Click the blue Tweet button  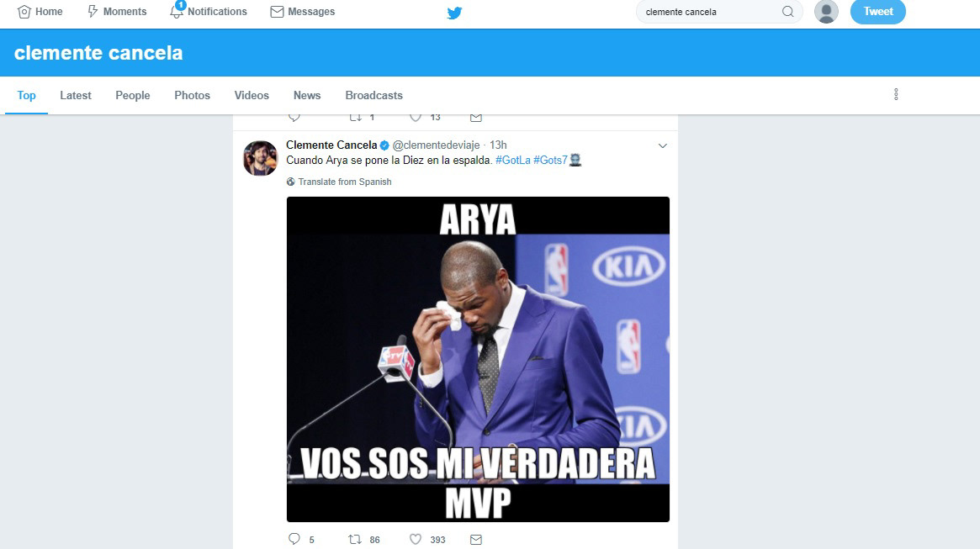coord(877,11)
